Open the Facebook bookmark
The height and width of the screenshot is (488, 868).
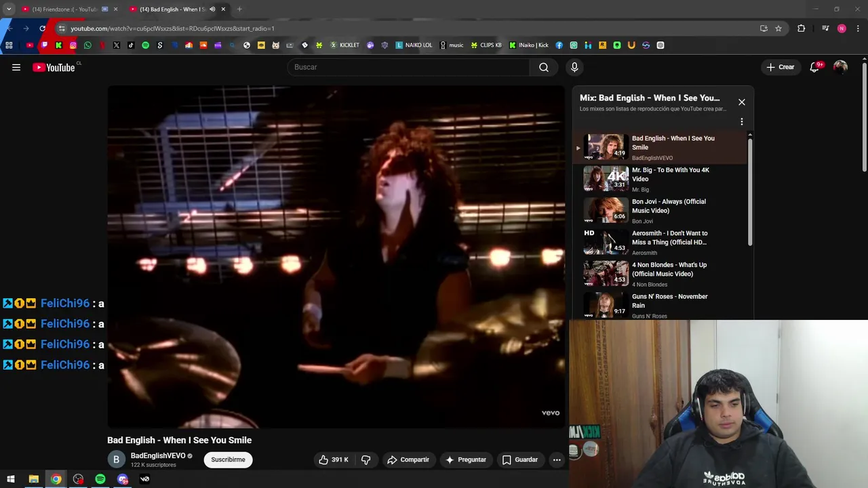(x=559, y=45)
